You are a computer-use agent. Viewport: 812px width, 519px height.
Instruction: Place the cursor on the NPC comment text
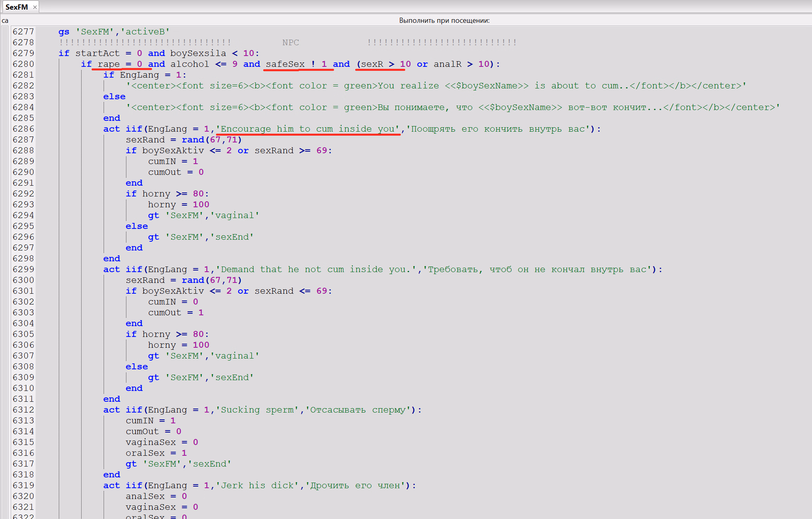coord(290,42)
